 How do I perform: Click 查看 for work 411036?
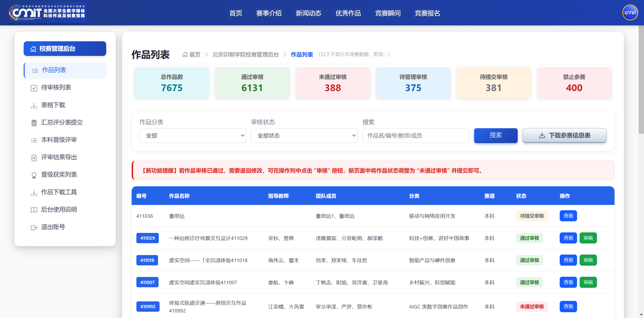pyautogui.click(x=568, y=216)
